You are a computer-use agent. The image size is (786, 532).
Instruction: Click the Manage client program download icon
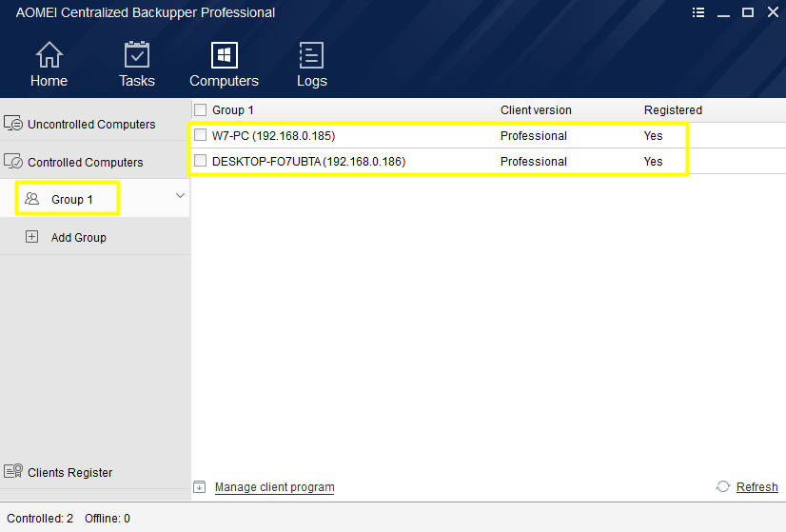pyautogui.click(x=200, y=487)
